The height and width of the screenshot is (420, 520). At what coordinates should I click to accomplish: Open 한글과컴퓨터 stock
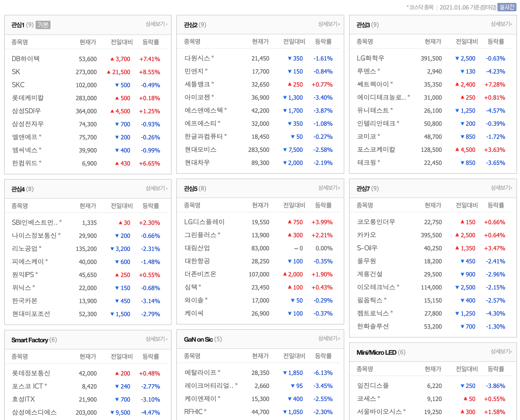pyautogui.click(x=204, y=136)
